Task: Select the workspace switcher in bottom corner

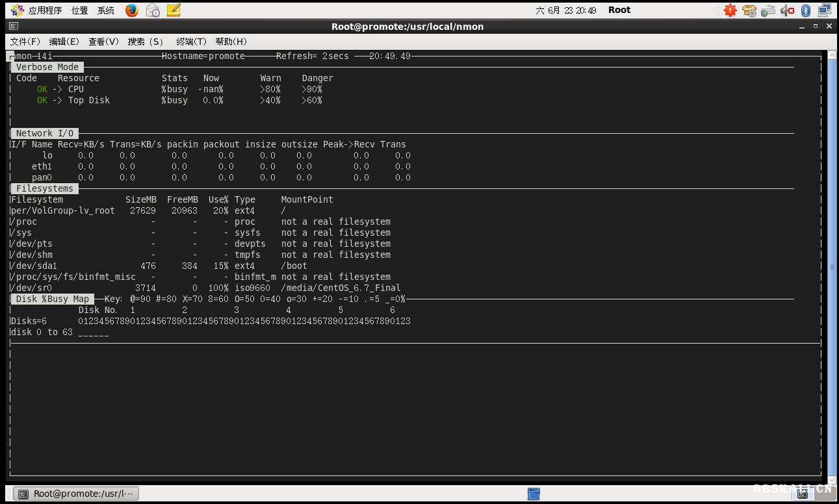Action: point(802,494)
